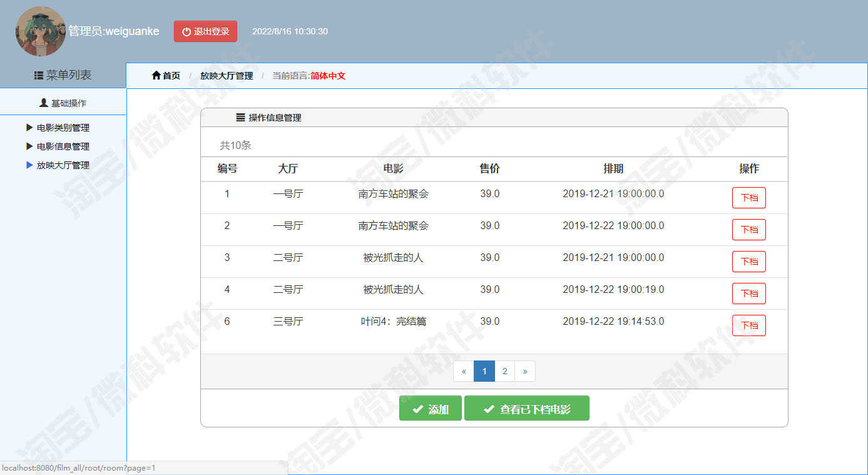
Task: Click 下档 for row number 2
Action: click(749, 230)
